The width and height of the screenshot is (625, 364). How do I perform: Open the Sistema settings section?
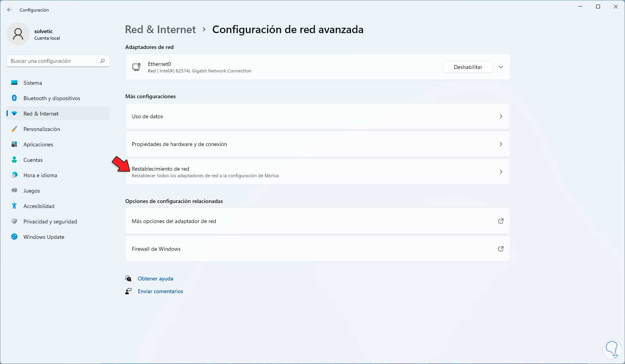(58, 83)
